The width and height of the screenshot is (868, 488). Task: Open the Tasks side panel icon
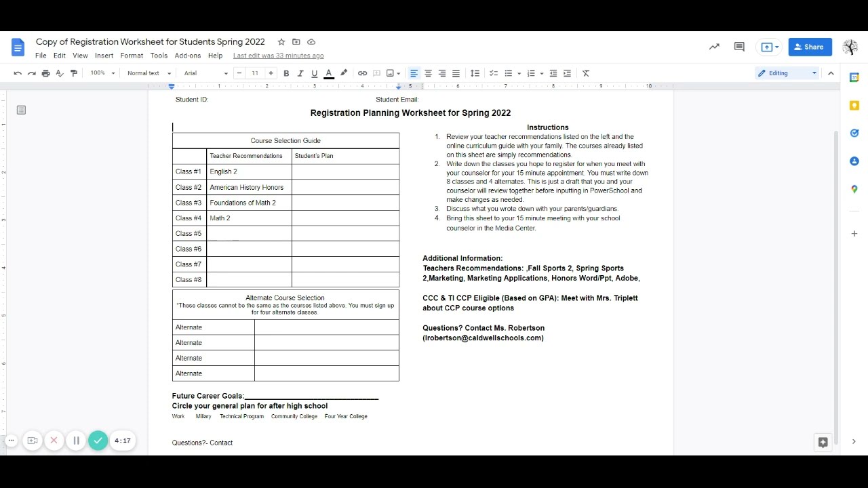click(854, 133)
